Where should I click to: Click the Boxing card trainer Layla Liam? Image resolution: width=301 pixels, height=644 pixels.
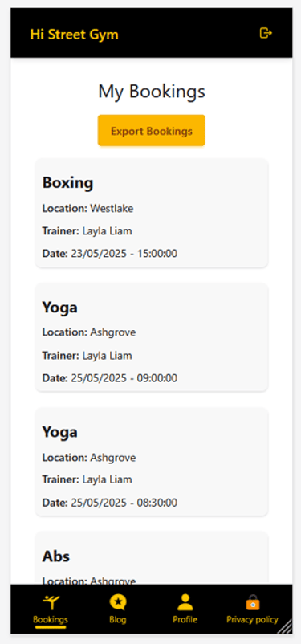[108, 231]
